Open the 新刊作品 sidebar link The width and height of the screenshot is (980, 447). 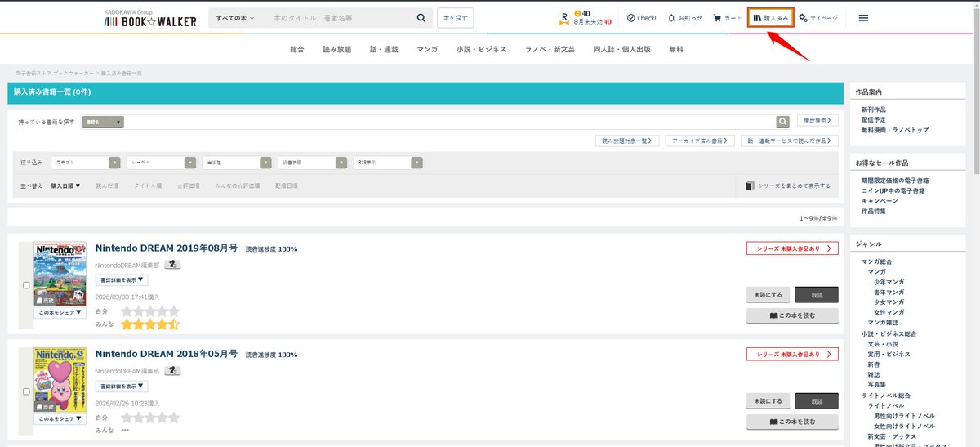tap(873, 110)
